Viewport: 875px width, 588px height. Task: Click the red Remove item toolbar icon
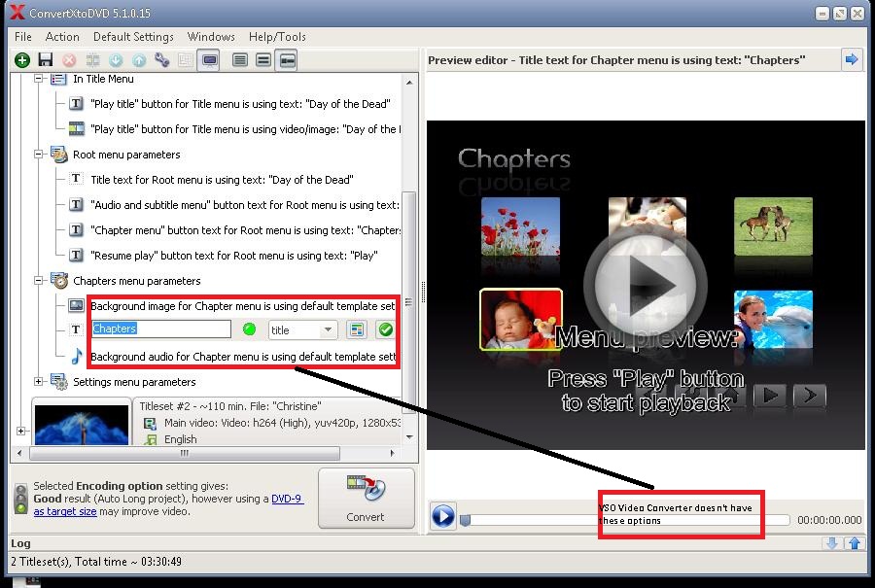pyautogui.click(x=69, y=59)
